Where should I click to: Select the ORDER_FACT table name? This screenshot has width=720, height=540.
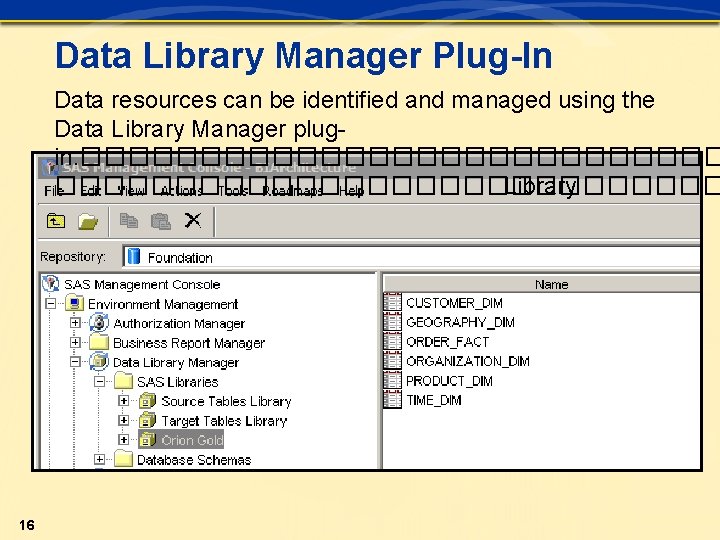coord(447,342)
